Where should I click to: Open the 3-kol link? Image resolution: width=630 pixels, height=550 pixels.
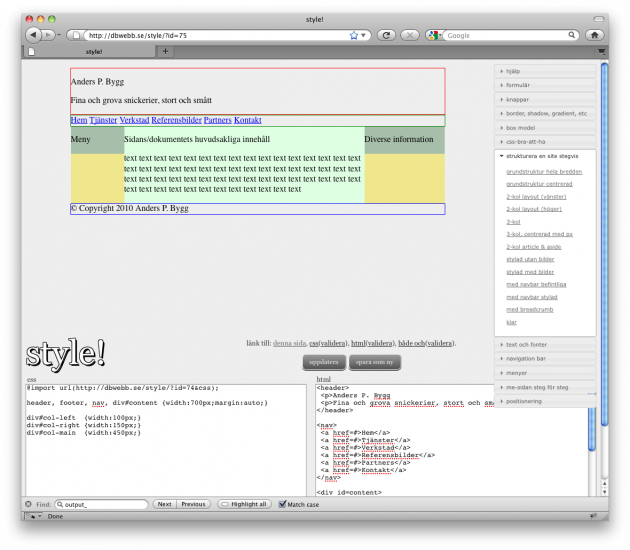(513, 222)
